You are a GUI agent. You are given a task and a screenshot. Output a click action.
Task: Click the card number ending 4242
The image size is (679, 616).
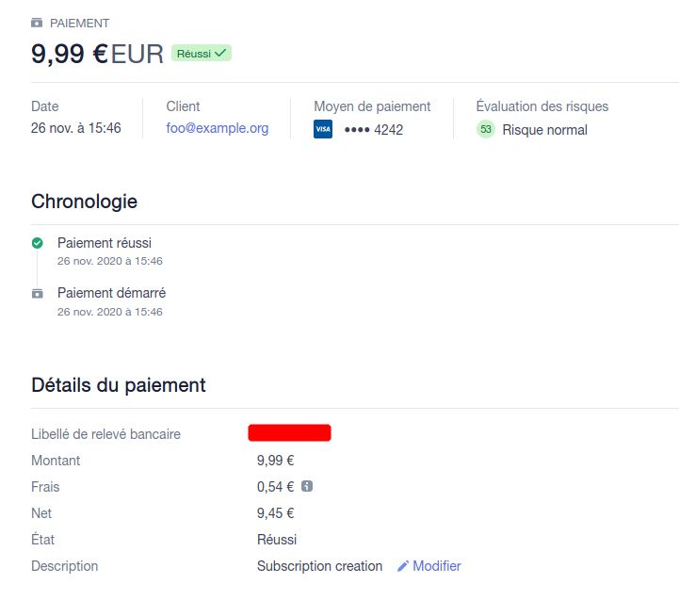(x=375, y=130)
